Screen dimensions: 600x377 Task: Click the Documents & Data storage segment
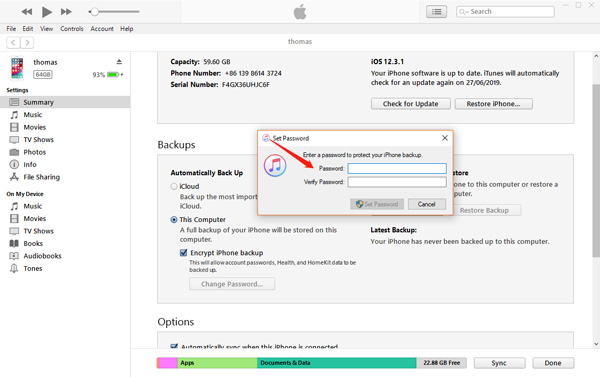tap(336, 363)
